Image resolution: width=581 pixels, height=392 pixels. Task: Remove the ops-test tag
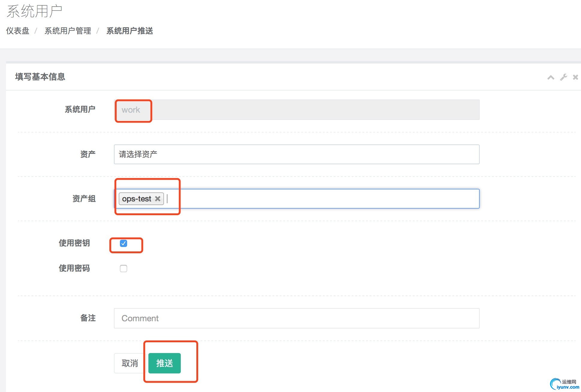pyautogui.click(x=158, y=199)
